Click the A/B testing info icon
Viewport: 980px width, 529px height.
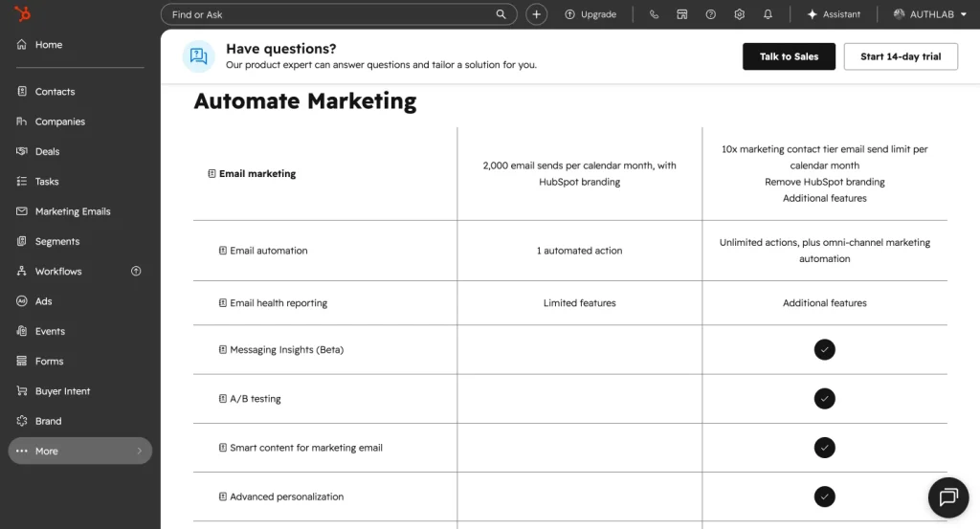pos(222,399)
